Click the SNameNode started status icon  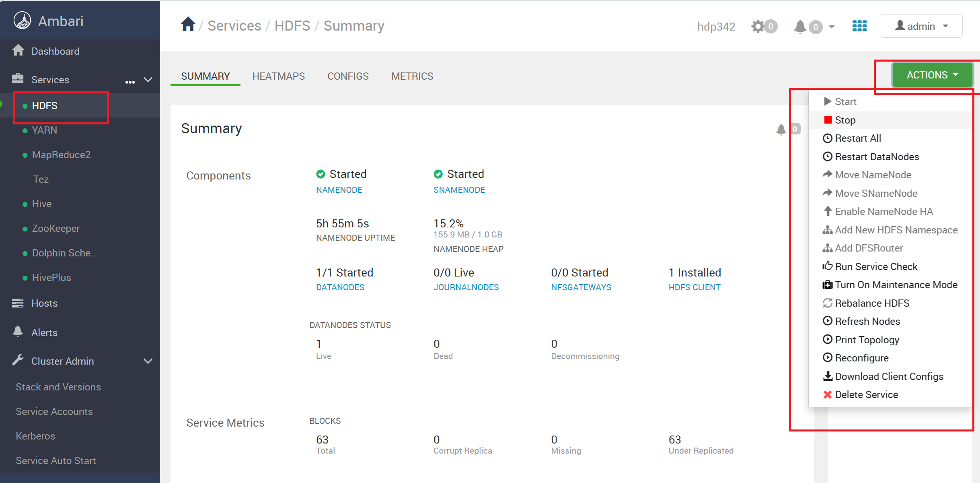(x=438, y=174)
